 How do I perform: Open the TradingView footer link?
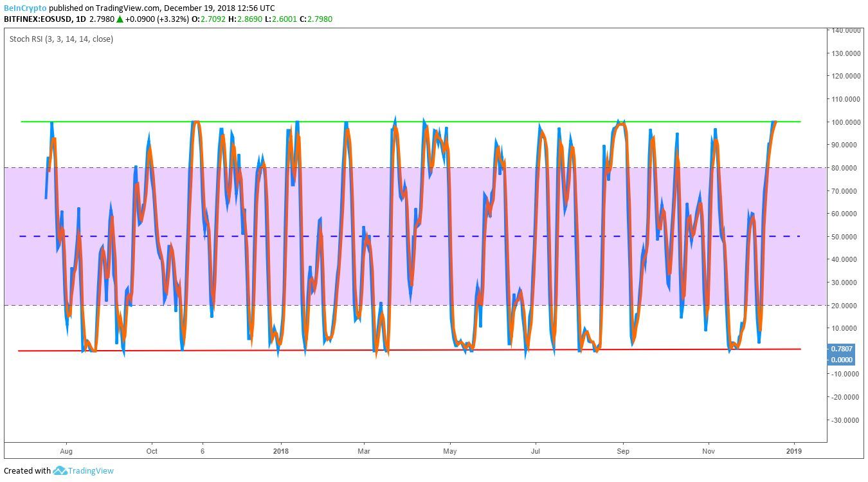pyautogui.click(x=91, y=471)
